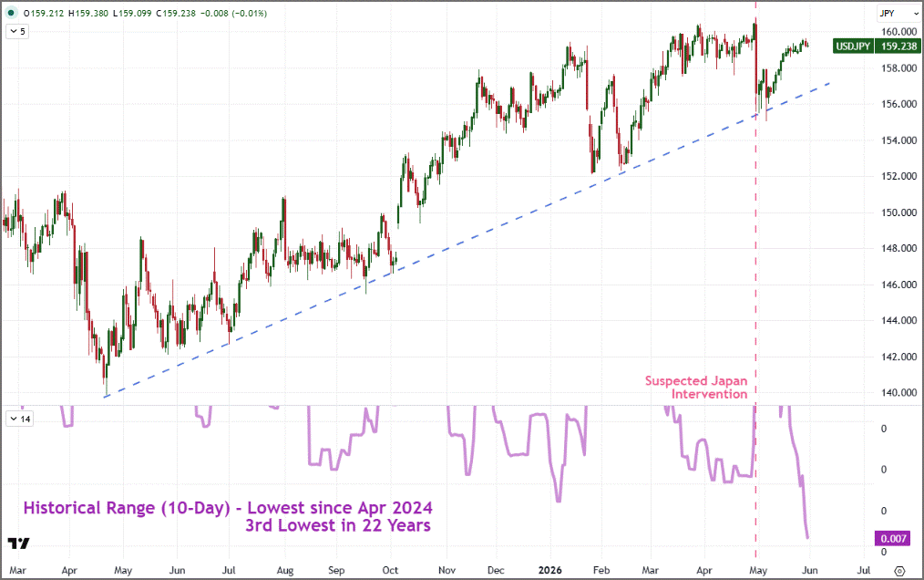Viewport: 924px width, 580px height.
Task: Click the Mar label at time axis start
Action: point(17,571)
